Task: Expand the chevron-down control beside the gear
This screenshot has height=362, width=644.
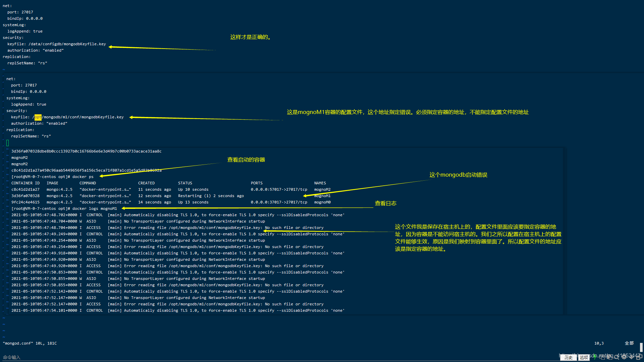Action: pyautogui.click(x=631, y=357)
